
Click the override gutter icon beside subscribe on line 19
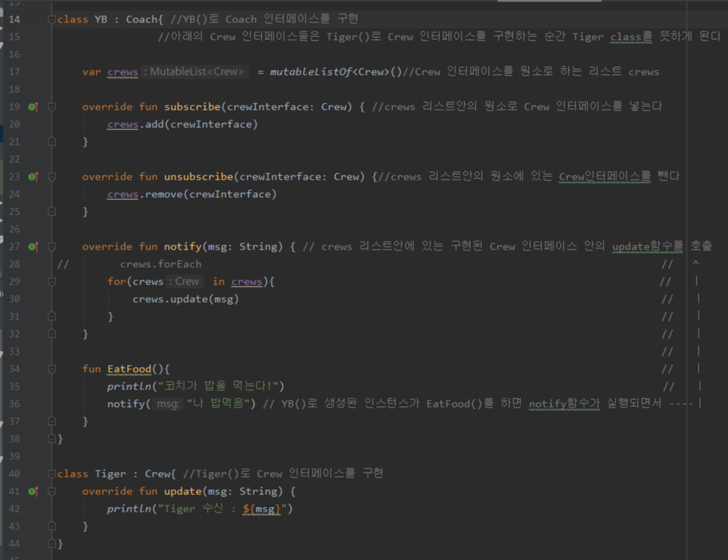point(33,107)
